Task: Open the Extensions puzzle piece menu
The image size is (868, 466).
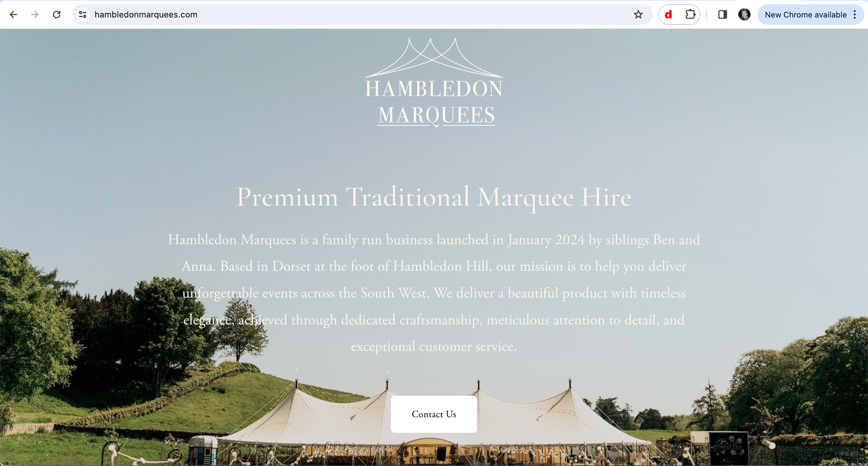Action: 690,14
